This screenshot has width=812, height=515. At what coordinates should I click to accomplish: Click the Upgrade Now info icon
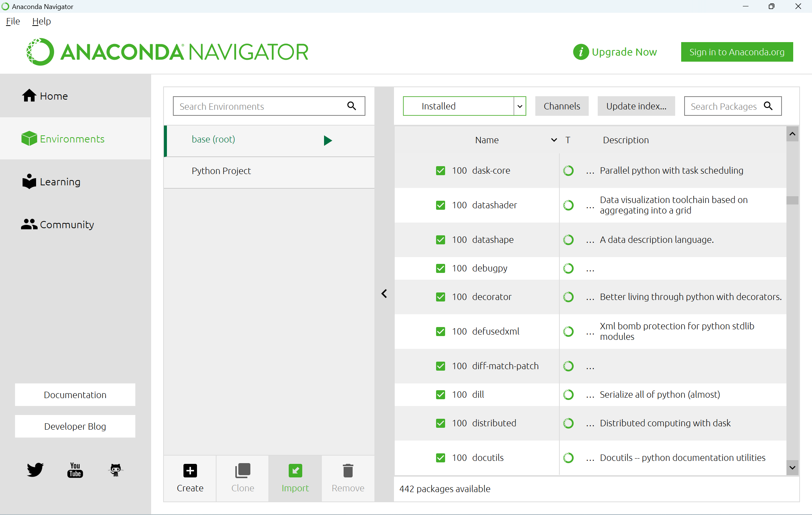click(x=581, y=52)
